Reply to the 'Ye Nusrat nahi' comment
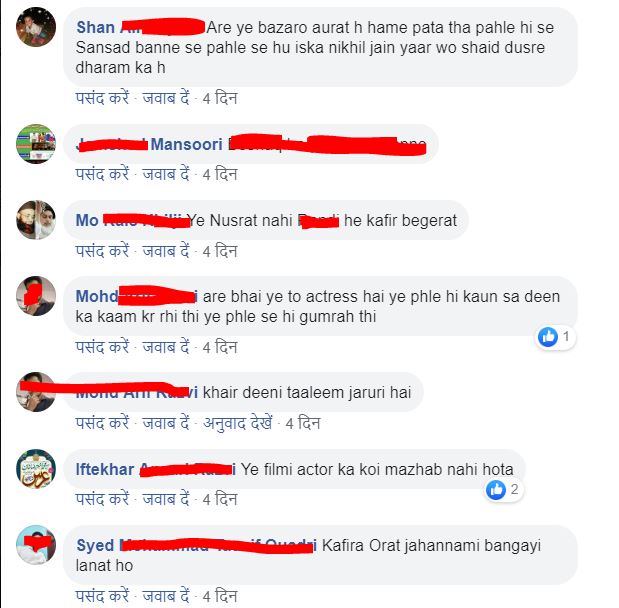The image size is (619, 608). (166, 251)
